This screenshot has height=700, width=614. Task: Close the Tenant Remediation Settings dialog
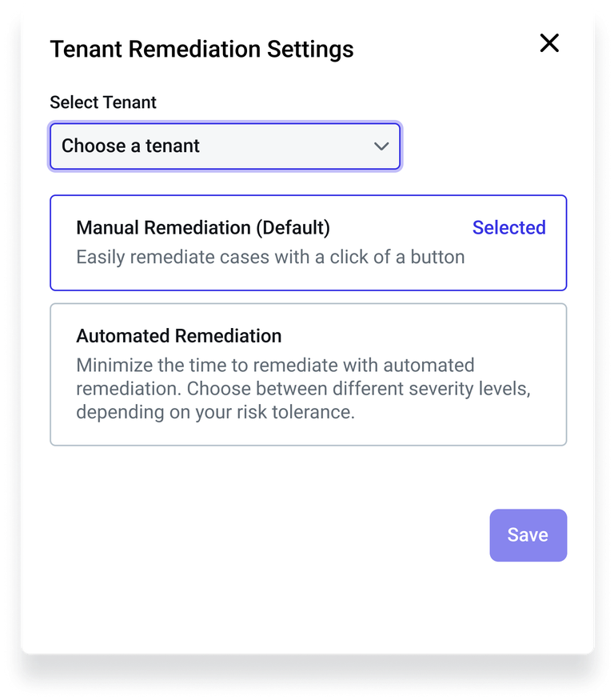click(x=549, y=44)
